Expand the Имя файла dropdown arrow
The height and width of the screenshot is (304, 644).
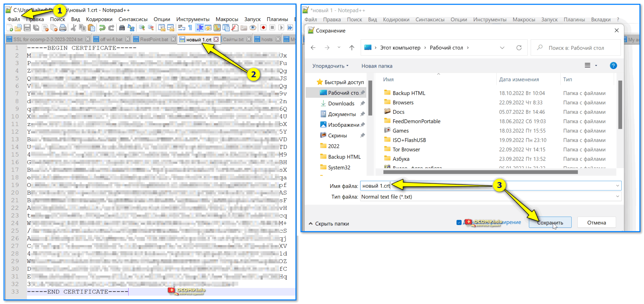[x=618, y=186]
